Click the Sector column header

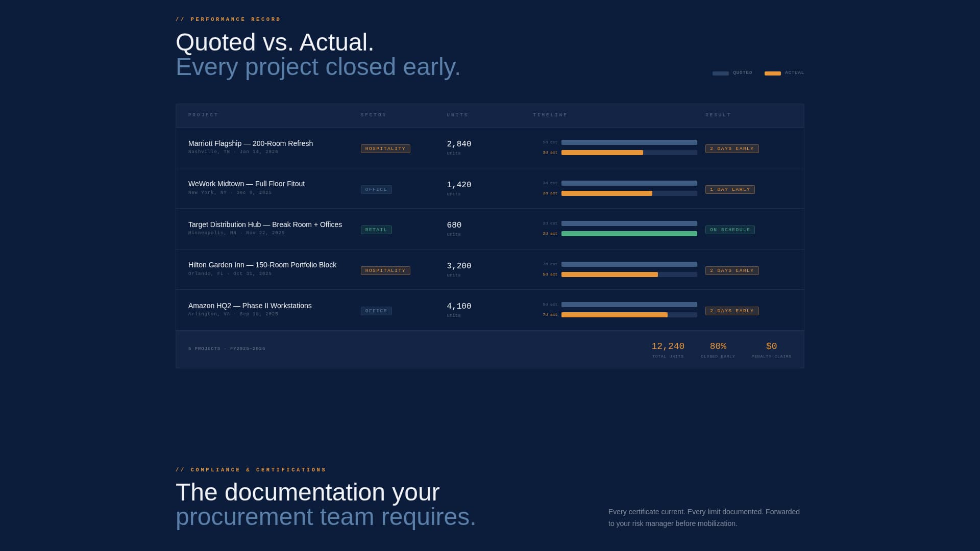click(x=374, y=115)
